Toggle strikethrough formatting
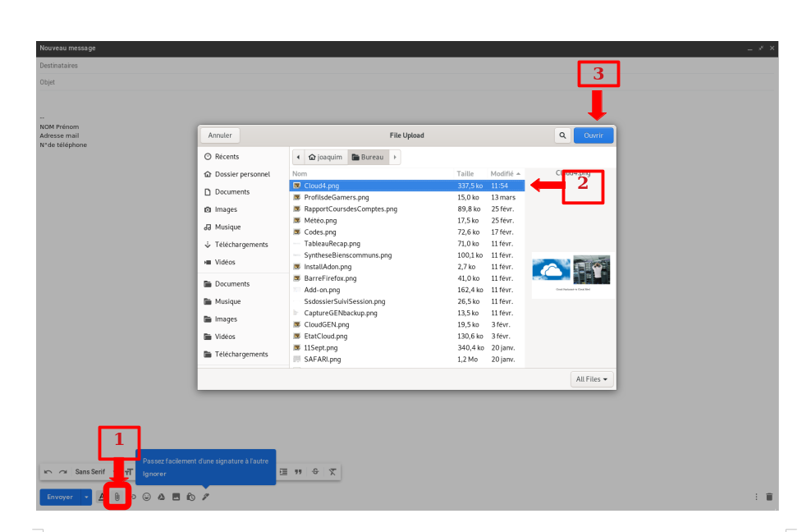Image resolution: width=802 pixels, height=532 pixels. tap(315, 472)
